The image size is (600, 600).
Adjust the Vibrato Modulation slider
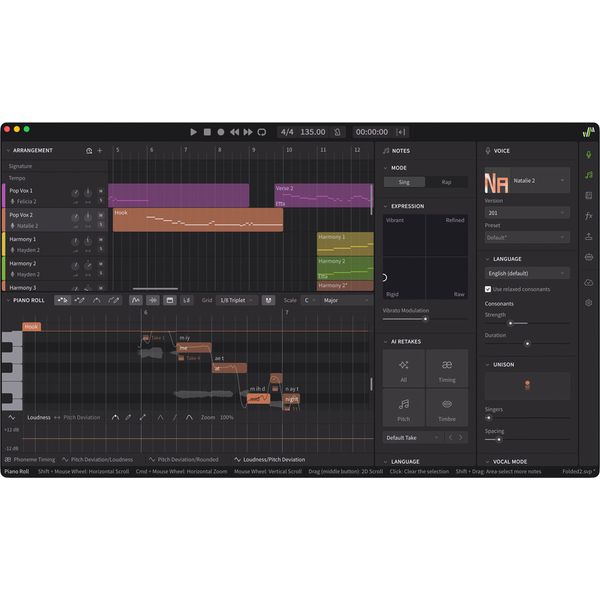pos(425,319)
